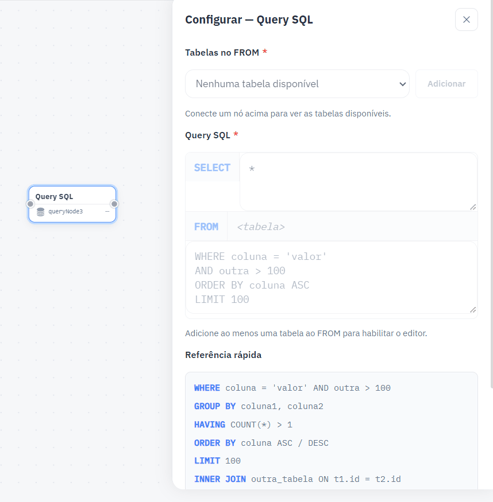Viewport: 493px width, 502px height.
Task: Open the Nenhuma tabela disponível dropdown
Action: tap(297, 84)
